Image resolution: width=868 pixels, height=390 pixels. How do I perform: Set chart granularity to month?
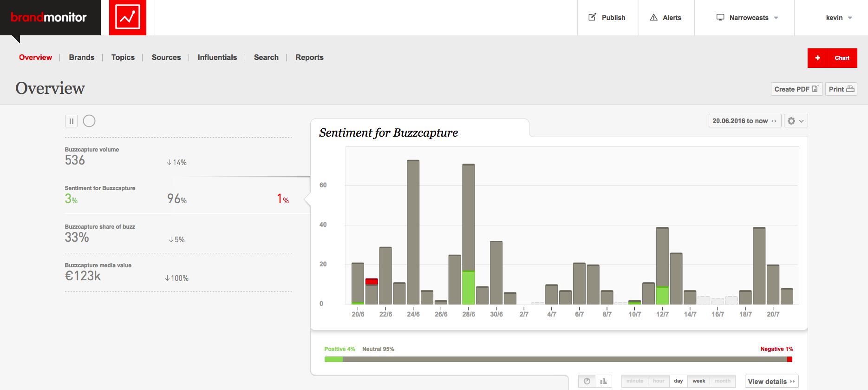(x=723, y=381)
